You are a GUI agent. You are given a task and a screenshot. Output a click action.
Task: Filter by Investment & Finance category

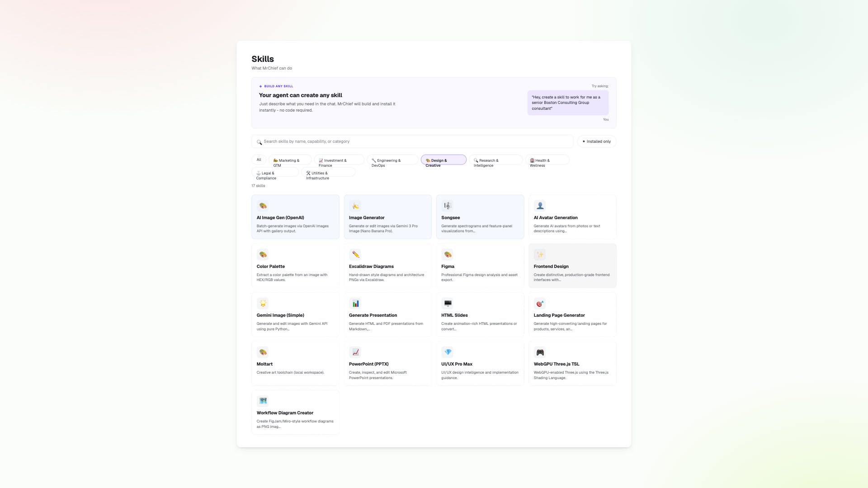coord(339,160)
